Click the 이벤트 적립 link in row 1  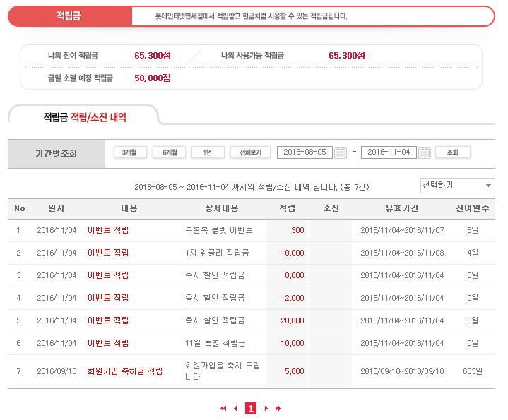click(108, 230)
